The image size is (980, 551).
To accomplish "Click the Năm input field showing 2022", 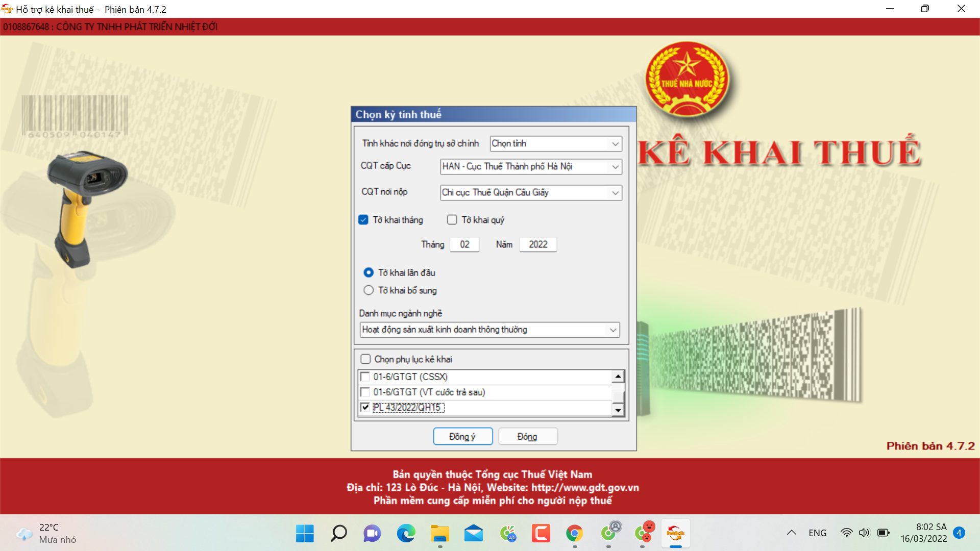I will (x=538, y=244).
